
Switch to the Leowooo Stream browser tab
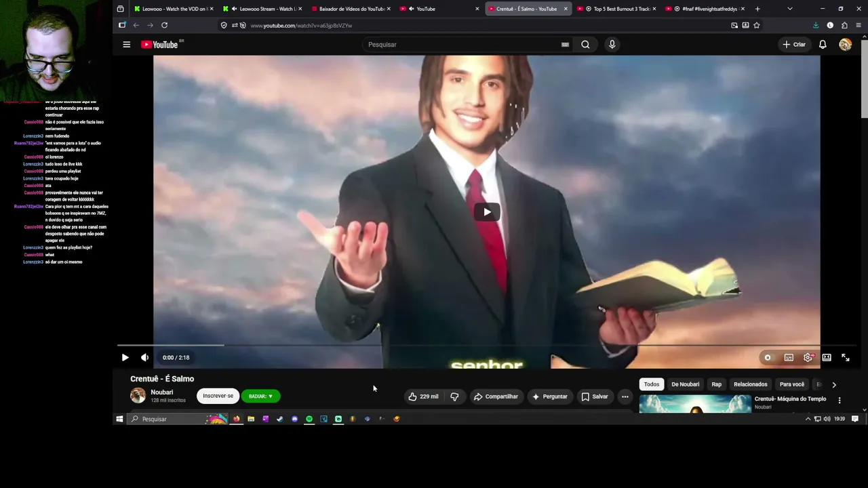point(263,9)
